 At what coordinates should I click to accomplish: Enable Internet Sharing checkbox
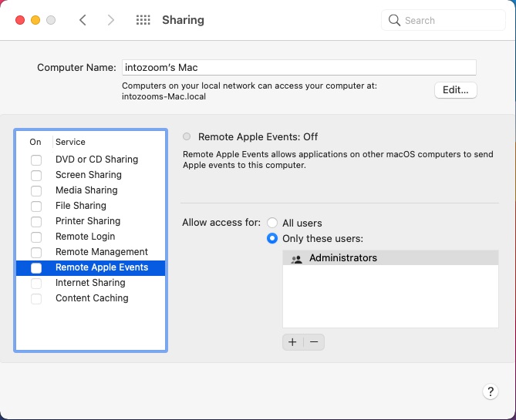pos(36,284)
